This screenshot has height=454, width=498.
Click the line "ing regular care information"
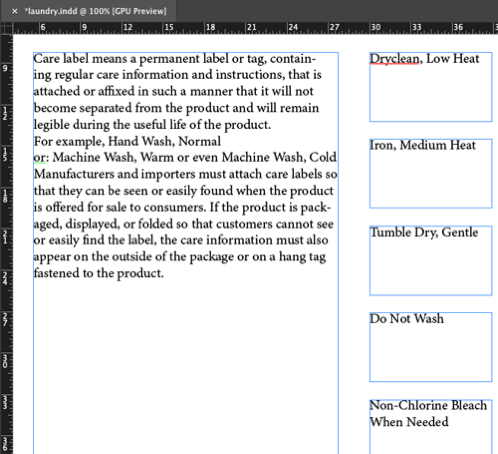click(178, 75)
